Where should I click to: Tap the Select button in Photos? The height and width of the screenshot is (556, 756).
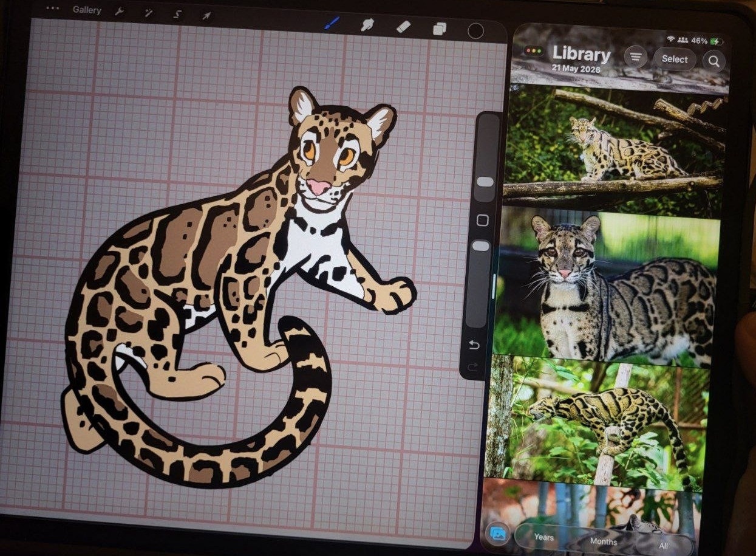[x=675, y=59]
